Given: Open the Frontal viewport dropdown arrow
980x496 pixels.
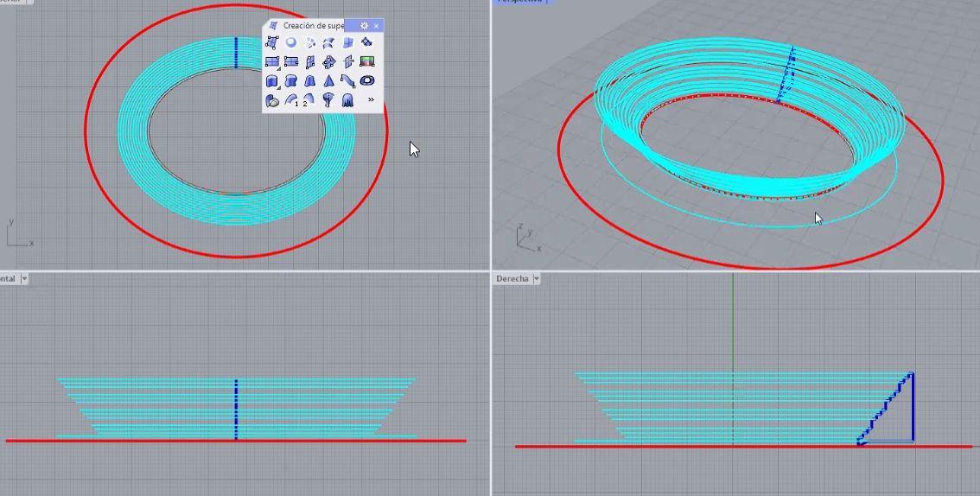Looking at the screenshot, I should point(24,279).
